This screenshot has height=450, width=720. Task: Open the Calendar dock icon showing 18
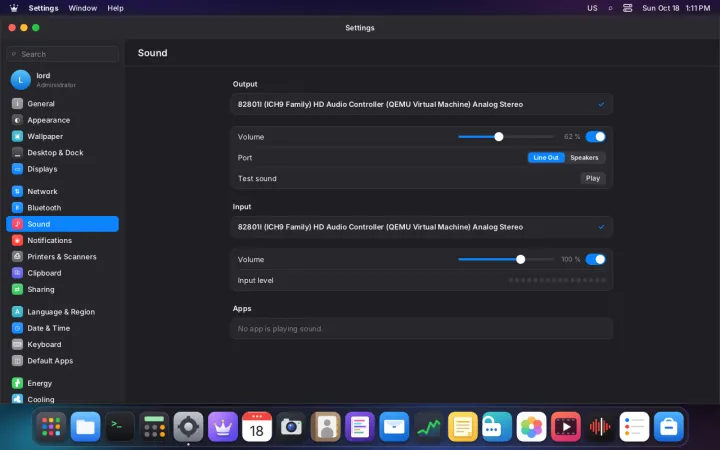(x=257, y=427)
